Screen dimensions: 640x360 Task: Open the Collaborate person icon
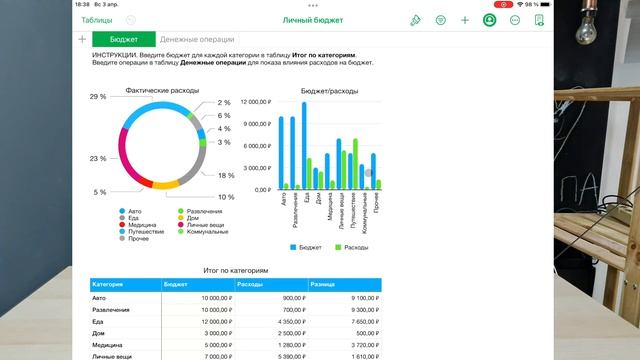[489, 20]
